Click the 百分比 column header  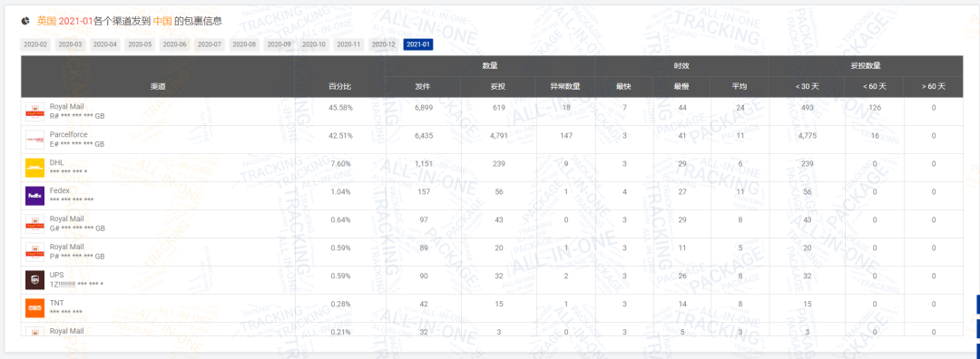pyautogui.click(x=340, y=86)
